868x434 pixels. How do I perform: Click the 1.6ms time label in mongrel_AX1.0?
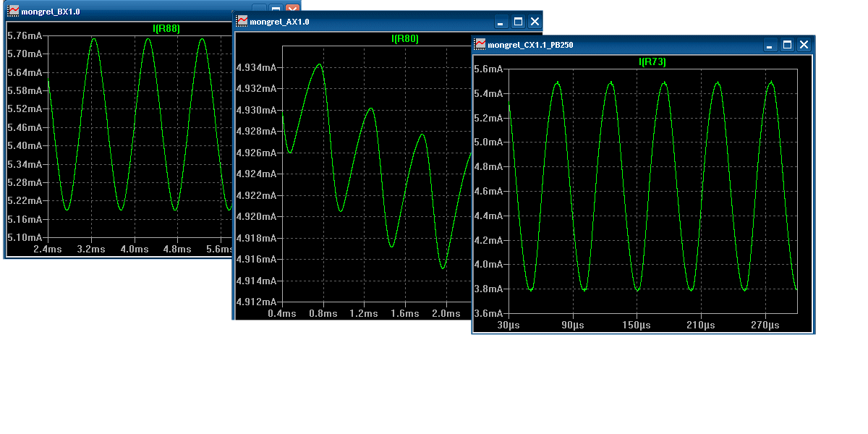click(405, 314)
